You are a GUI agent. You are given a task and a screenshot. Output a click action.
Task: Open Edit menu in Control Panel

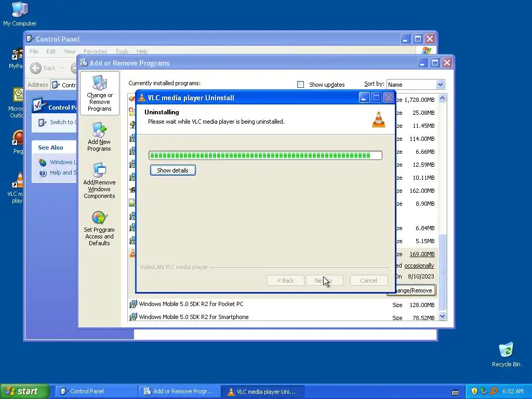click(x=51, y=51)
